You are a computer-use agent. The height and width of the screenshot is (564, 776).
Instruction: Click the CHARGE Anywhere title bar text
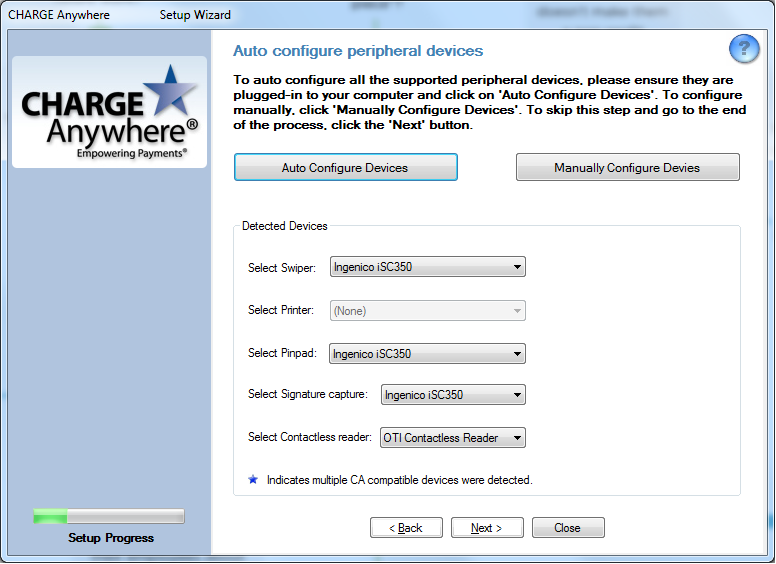coord(59,15)
